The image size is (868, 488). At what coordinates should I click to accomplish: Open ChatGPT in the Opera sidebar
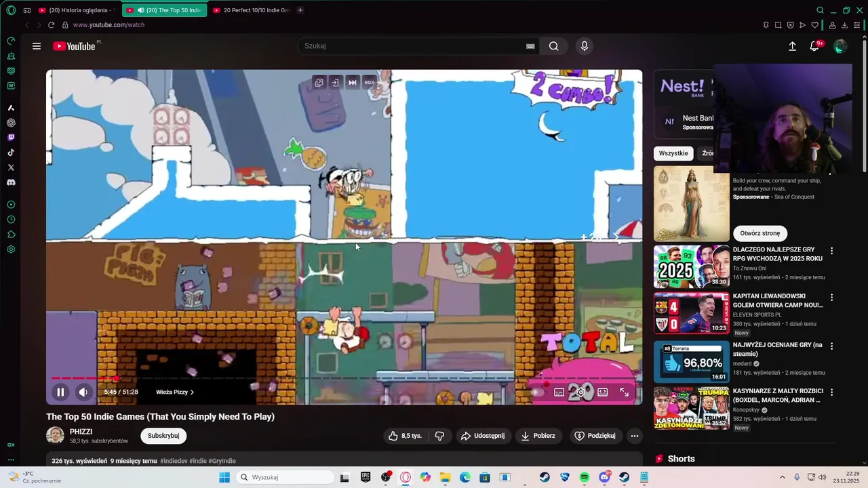click(x=11, y=123)
